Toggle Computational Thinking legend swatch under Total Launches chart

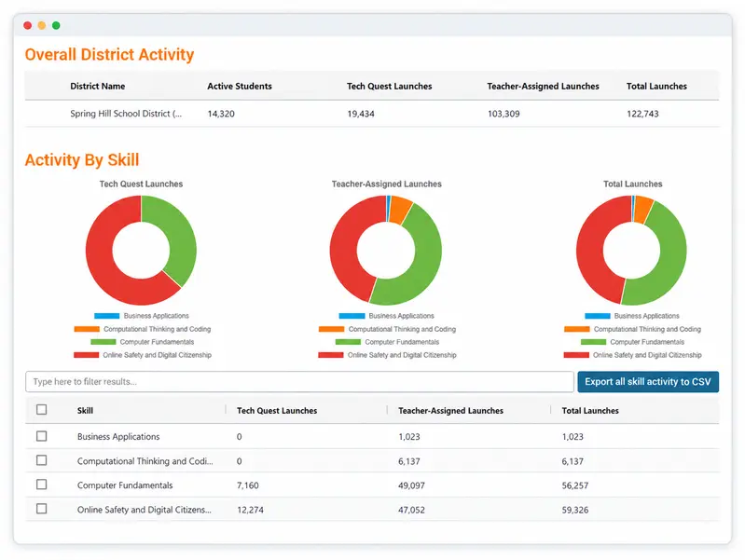point(577,329)
